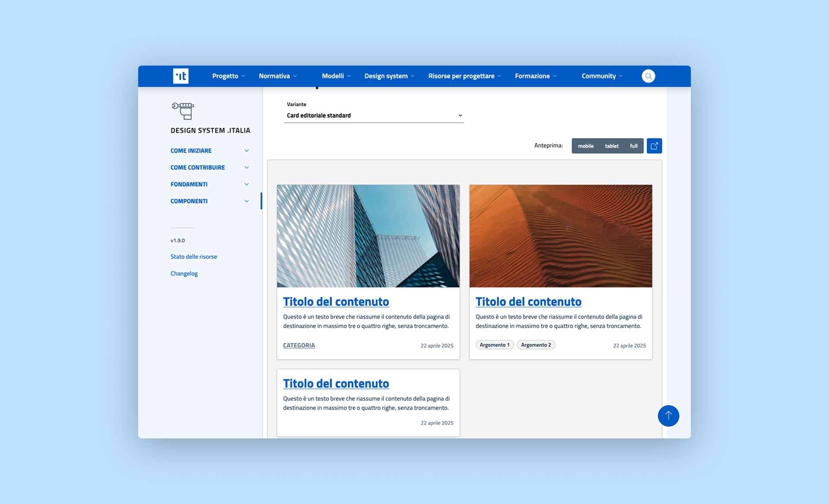Click the back-to-top arrow button
Image resolution: width=829 pixels, height=504 pixels.
(x=668, y=416)
